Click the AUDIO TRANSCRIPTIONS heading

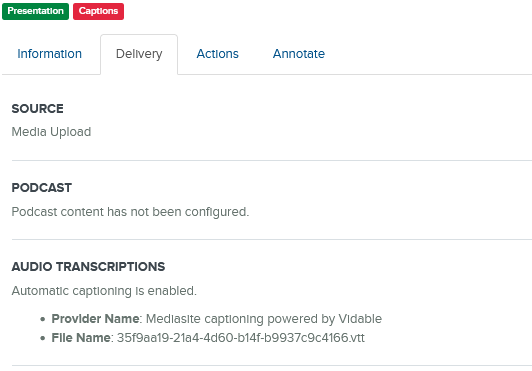(88, 267)
